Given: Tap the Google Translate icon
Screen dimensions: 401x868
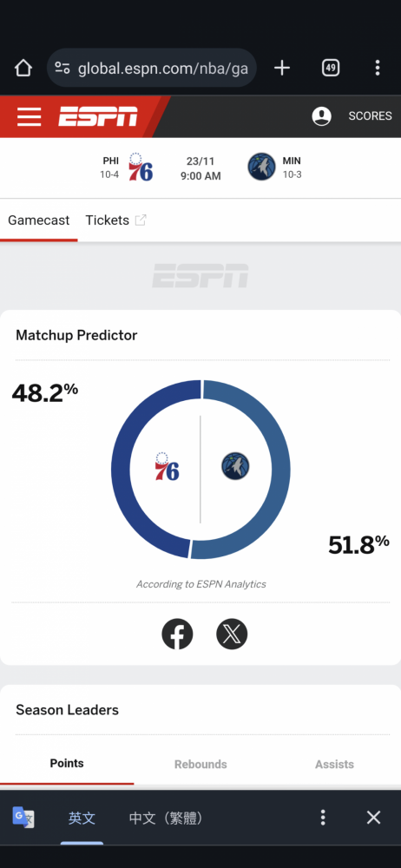Looking at the screenshot, I should point(23,818).
